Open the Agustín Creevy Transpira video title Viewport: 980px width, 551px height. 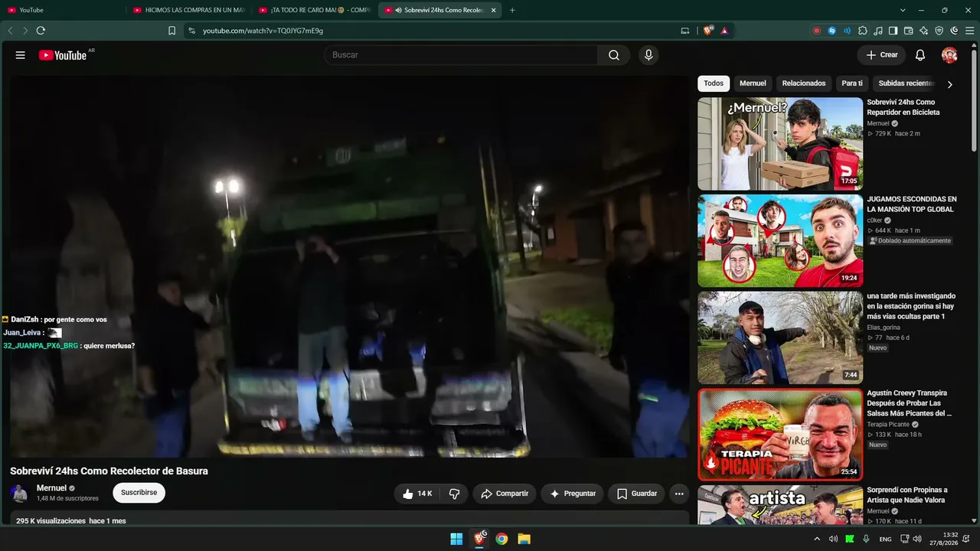point(909,403)
